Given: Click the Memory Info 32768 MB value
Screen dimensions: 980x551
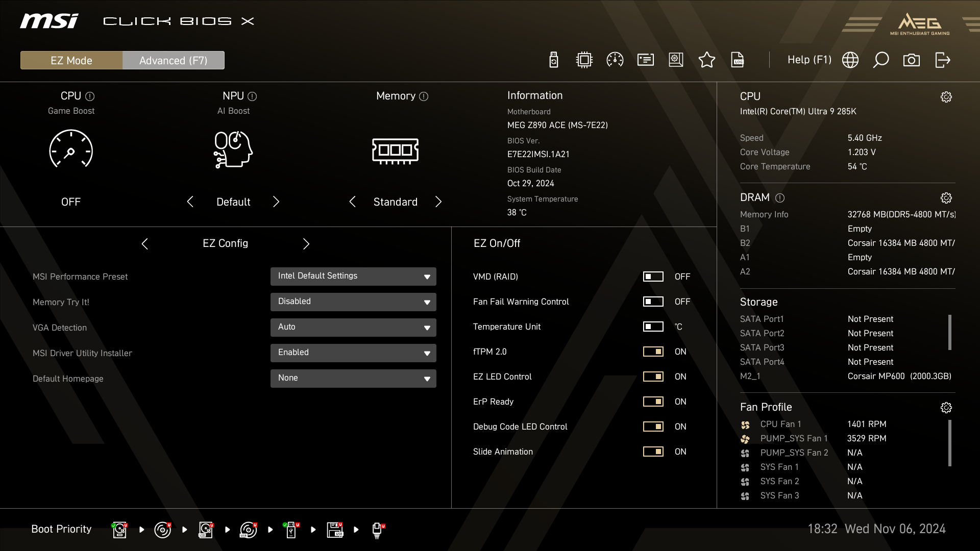Looking at the screenshot, I should 901,215.
